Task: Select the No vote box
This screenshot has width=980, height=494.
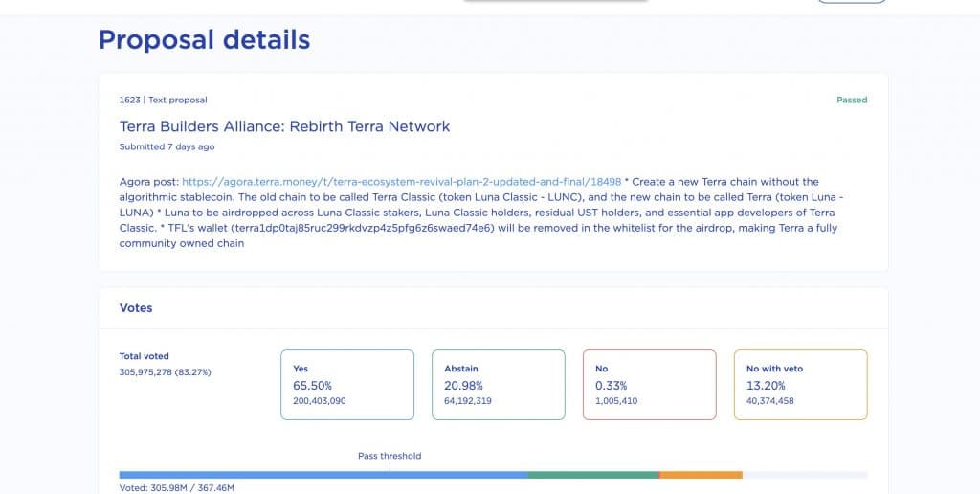Action: coord(650,384)
